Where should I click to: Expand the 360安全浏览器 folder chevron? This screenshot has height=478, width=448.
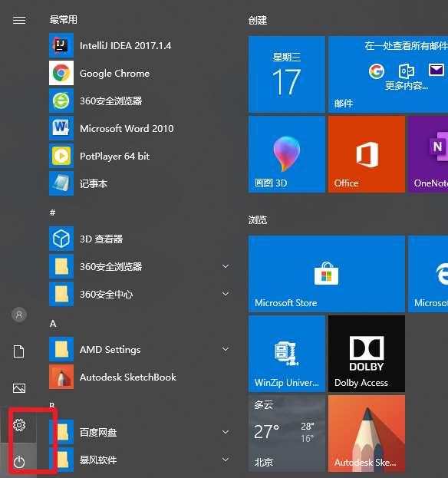[226, 266]
